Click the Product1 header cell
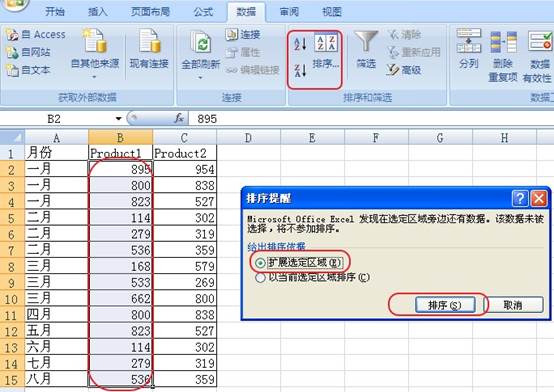This screenshot has height=392, width=554. point(120,153)
